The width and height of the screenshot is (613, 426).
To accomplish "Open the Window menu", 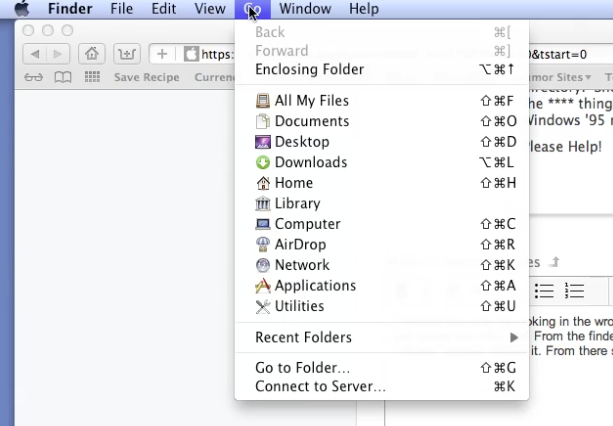I will tap(305, 9).
